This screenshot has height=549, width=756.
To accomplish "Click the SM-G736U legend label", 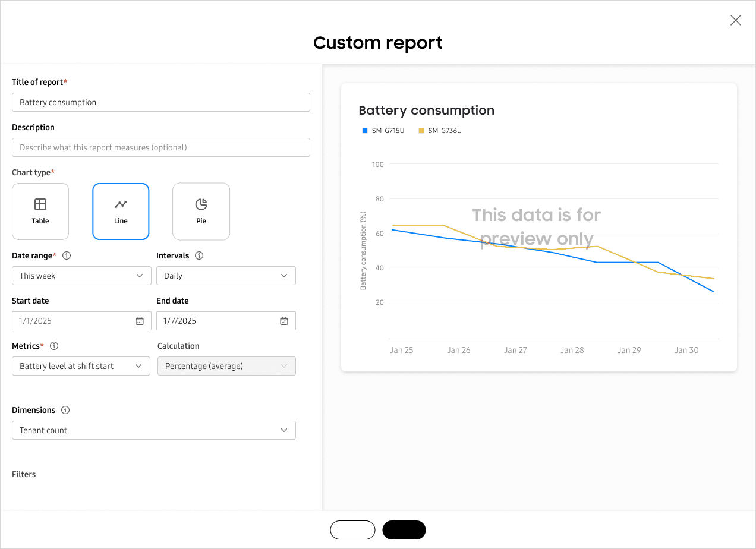I will 445,131.
